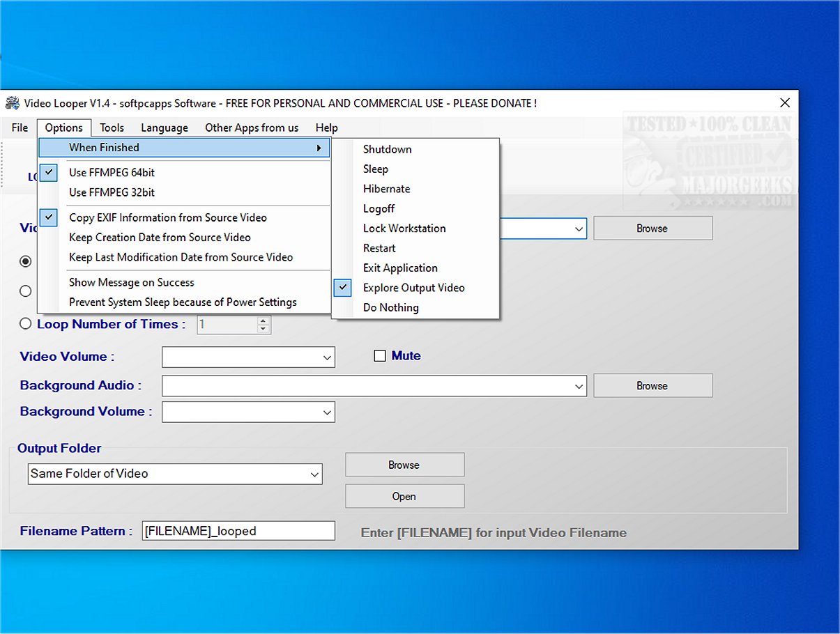This screenshot has width=840, height=634.
Task: Select the first loop mode radio button
Action: pos(26,261)
